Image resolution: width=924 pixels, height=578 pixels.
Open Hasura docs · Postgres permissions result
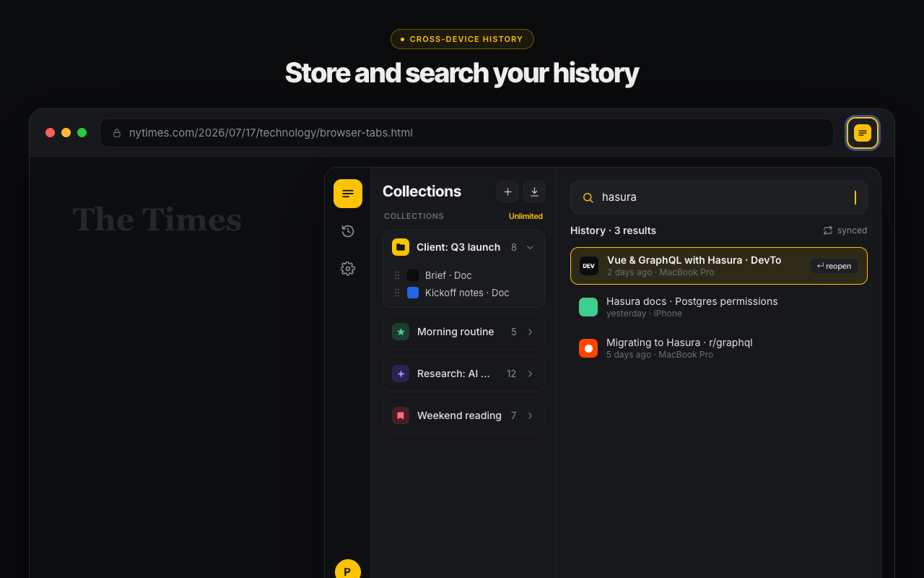coord(719,307)
